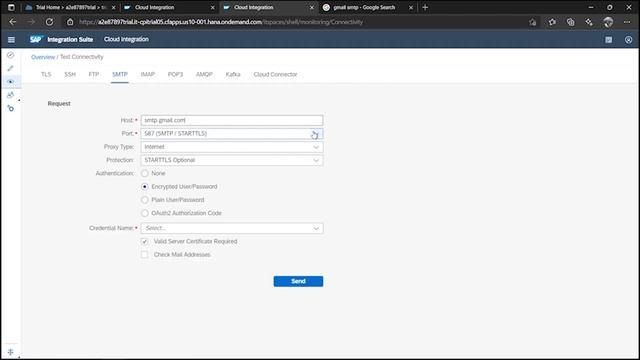Switch to the POP3 tab
This screenshot has height=360, width=640.
click(176, 74)
